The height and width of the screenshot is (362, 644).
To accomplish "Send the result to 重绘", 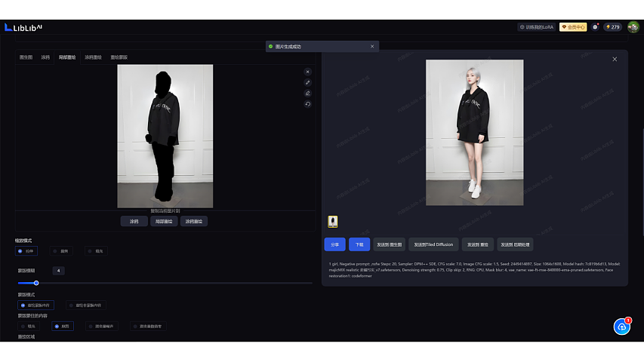I will pos(478,244).
